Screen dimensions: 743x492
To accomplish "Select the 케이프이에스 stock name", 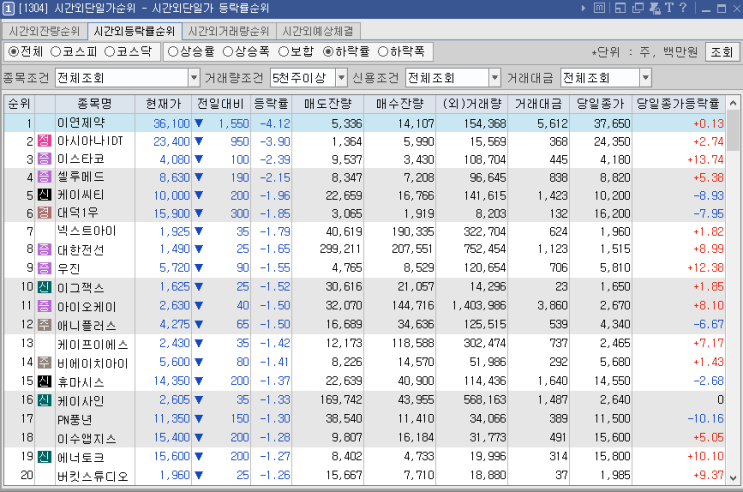I will [93, 344].
